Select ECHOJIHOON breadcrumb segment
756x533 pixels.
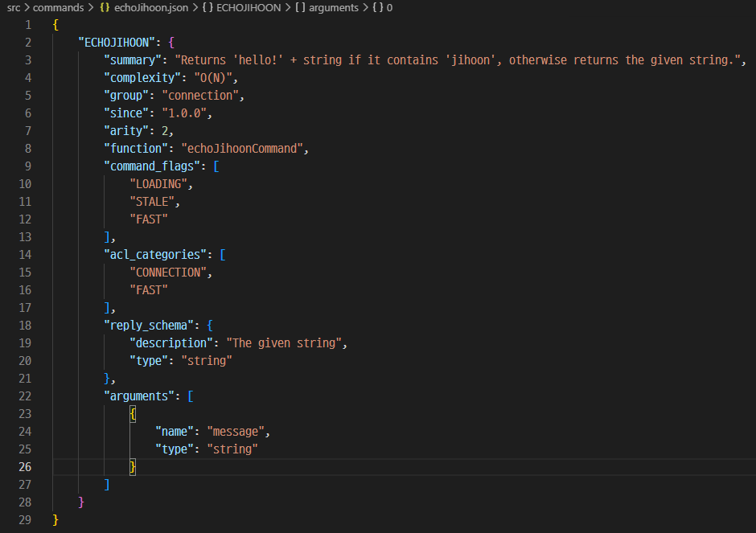pyautogui.click(x=249, y=8)
